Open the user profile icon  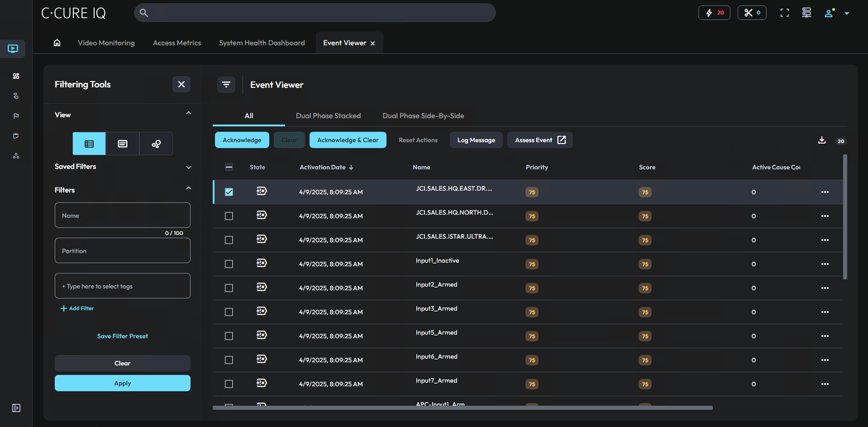pos(829,13)
